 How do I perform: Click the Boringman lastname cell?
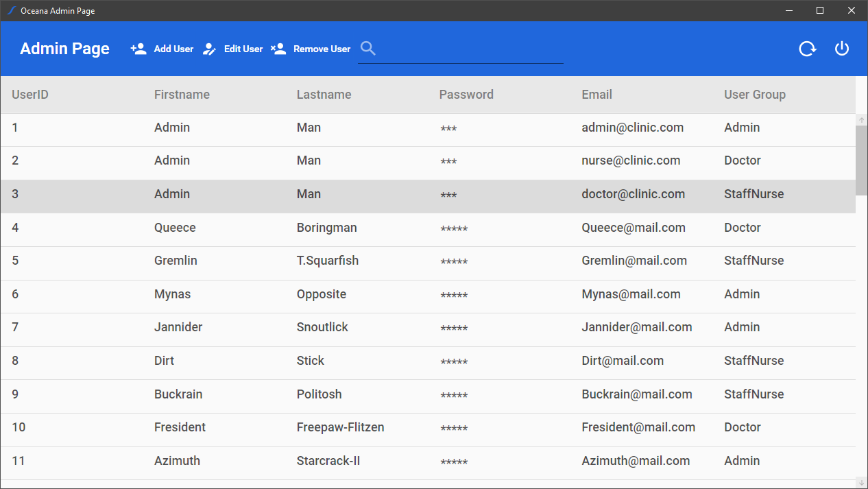click(x=327, y=228)
